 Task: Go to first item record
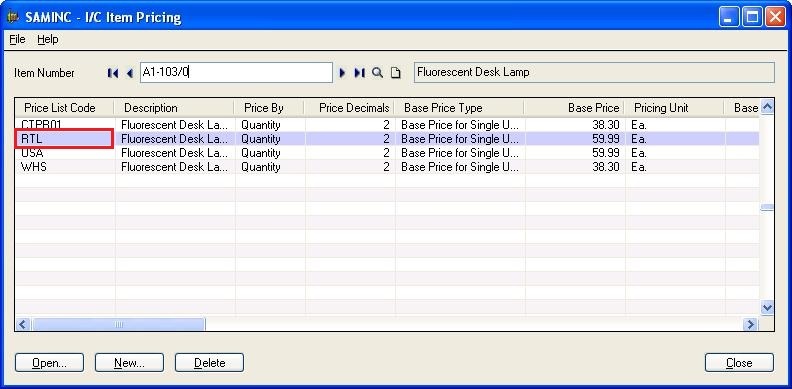click(113, 73)
